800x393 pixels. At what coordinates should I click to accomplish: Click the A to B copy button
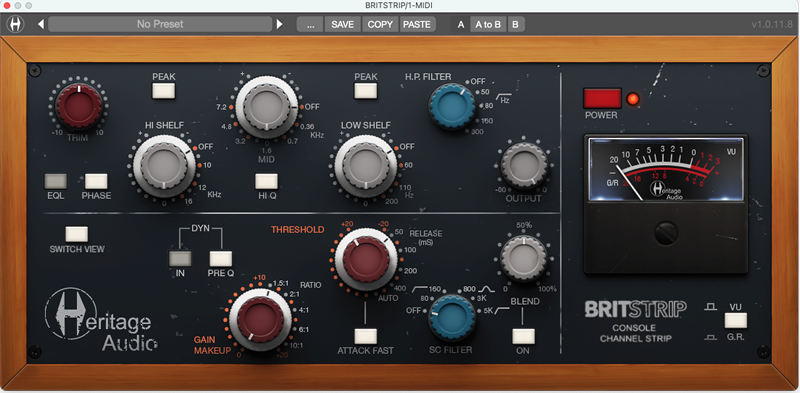pos(488,24)
